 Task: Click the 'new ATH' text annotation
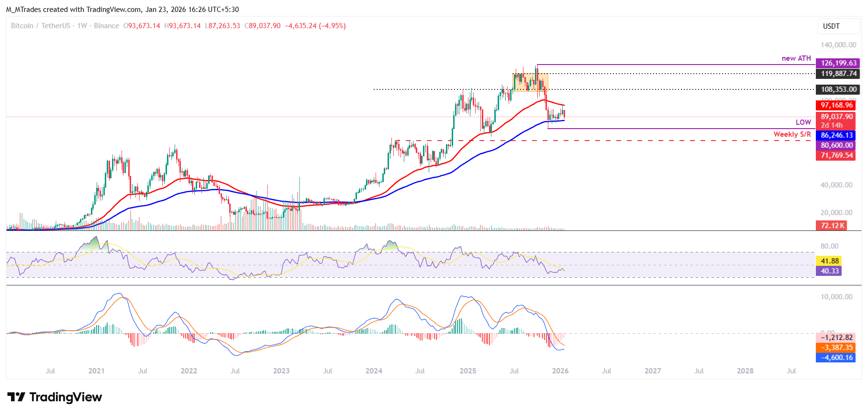796,58
